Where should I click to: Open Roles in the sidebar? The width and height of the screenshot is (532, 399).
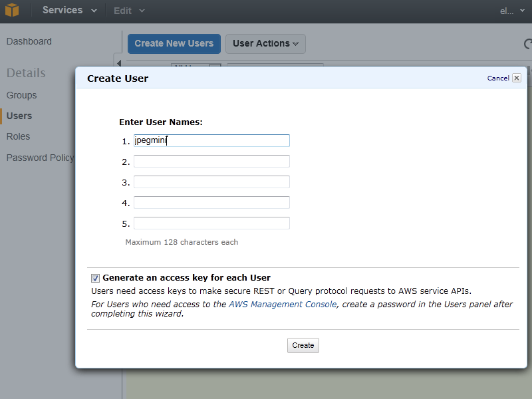tap(19, 136)
